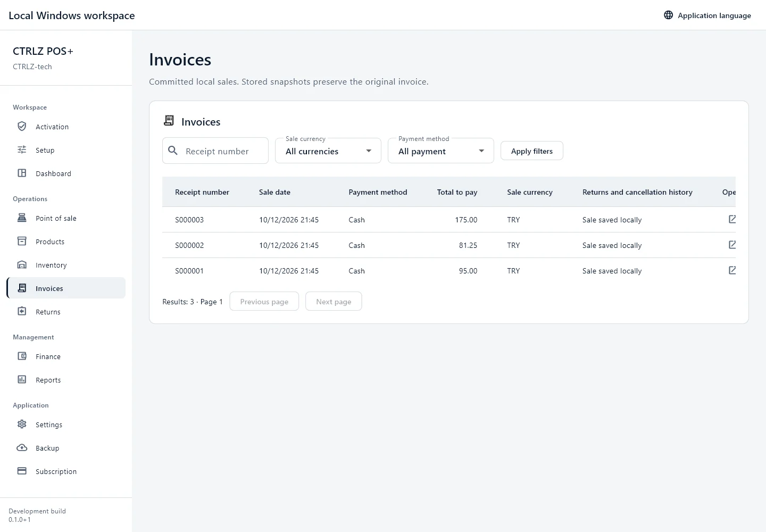Screen dimensions: 766x532
Task: Open invoice S000003 with its open icon
Action: pos(732,219)
